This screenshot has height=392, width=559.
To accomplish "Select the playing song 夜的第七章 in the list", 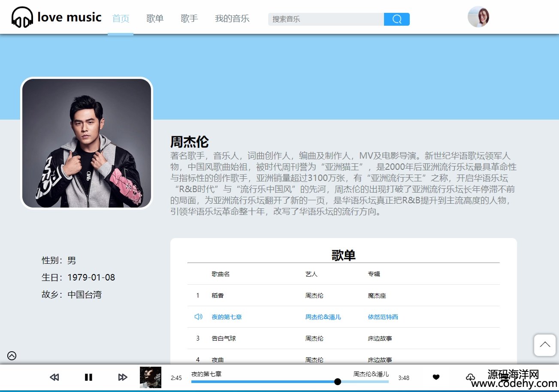I will (x=227, y=317).
